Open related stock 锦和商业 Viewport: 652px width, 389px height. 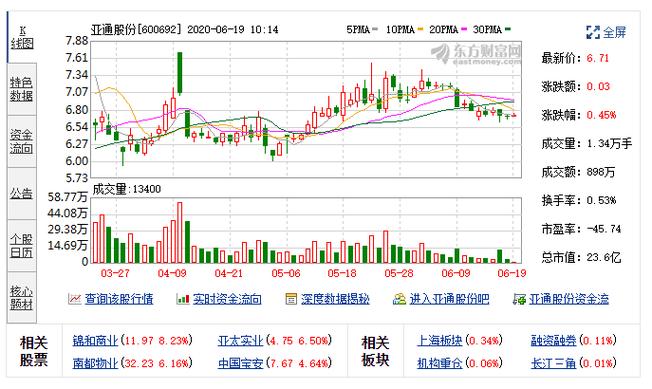click(96, 341)
